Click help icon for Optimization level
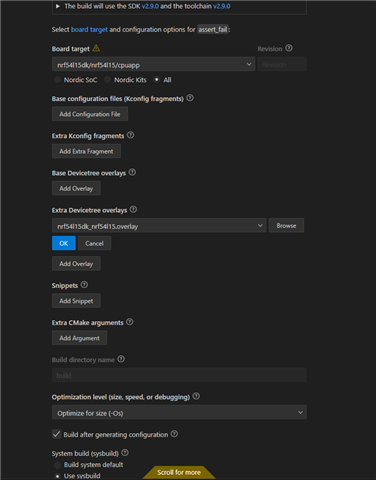The height and width of the screenshot is (480, 376). point(196,396)
